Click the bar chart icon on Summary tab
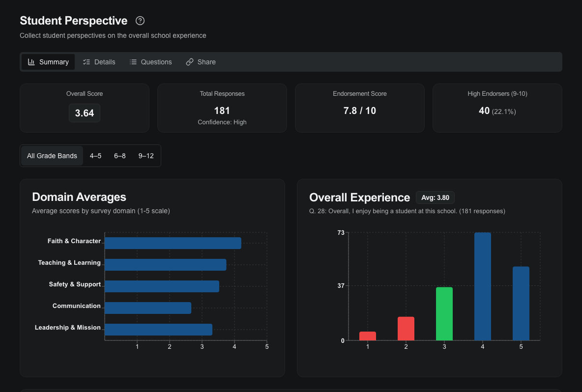582x392 pixels. tap(31, 62)
